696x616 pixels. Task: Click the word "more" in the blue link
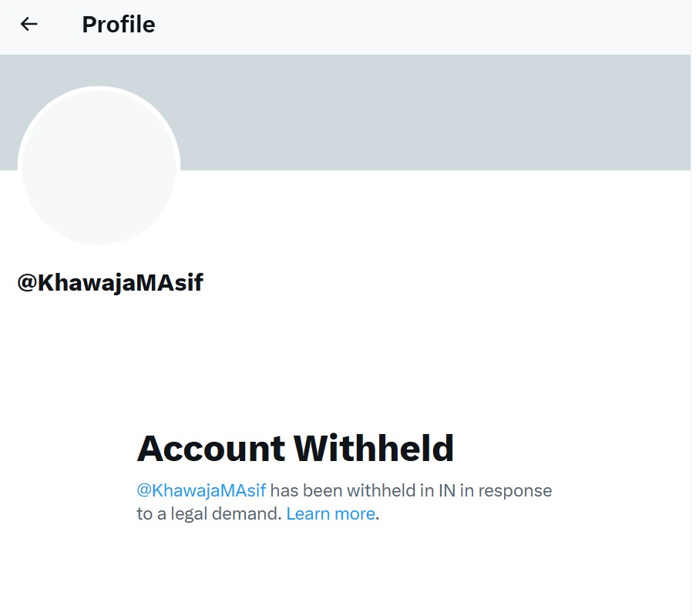pos(355,513)
